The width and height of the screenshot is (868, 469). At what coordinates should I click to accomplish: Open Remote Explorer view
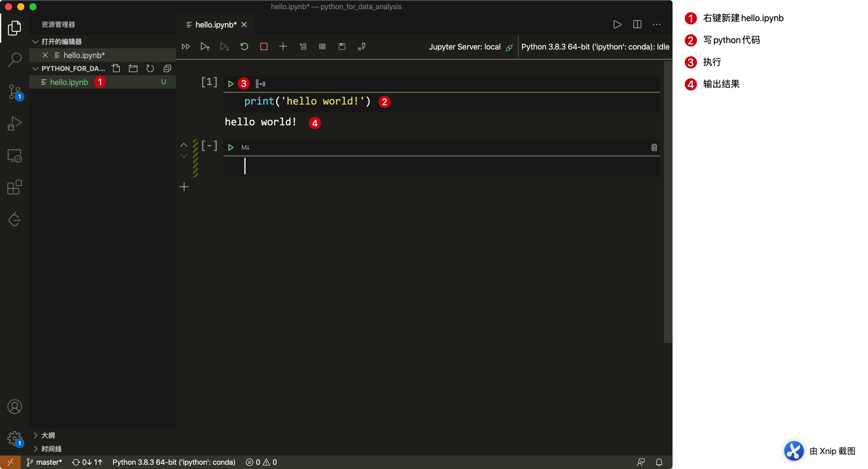[14, 156]
